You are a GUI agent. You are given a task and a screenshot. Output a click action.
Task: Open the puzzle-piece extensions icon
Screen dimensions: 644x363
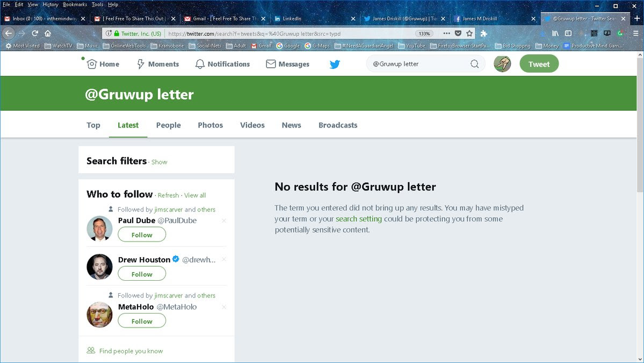(x=484, y=33)
